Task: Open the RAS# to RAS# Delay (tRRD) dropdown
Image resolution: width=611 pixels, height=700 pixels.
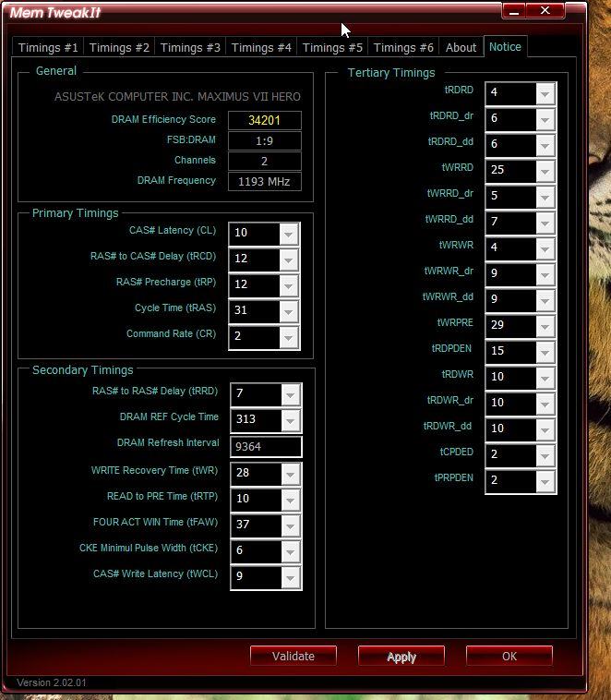Action: (290, 394)
